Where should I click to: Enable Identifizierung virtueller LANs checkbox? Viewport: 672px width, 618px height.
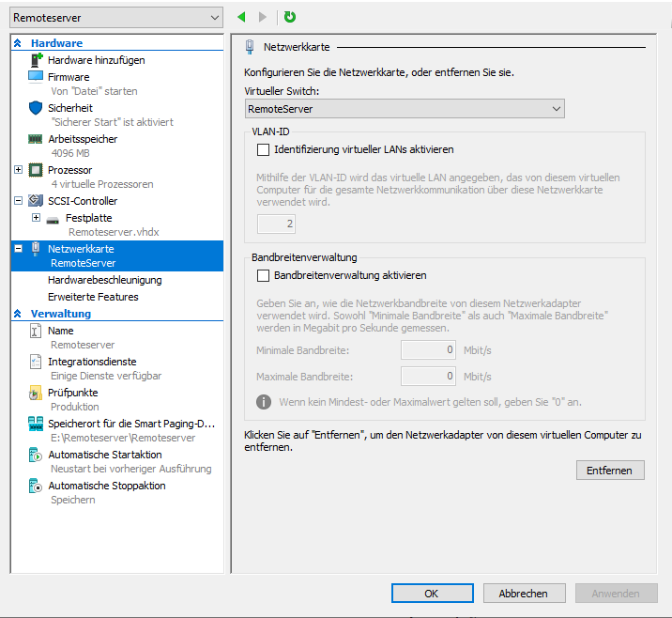[x=263, y=149]
